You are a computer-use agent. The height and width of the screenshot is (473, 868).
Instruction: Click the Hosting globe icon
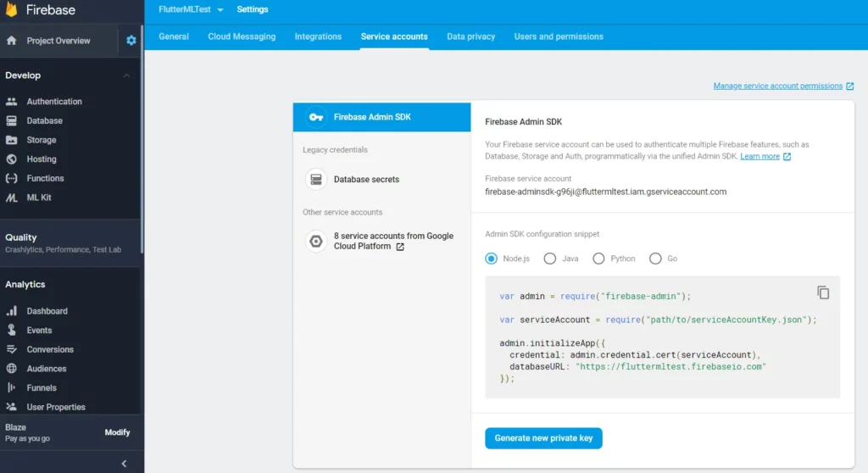click(x=12, y=159)
